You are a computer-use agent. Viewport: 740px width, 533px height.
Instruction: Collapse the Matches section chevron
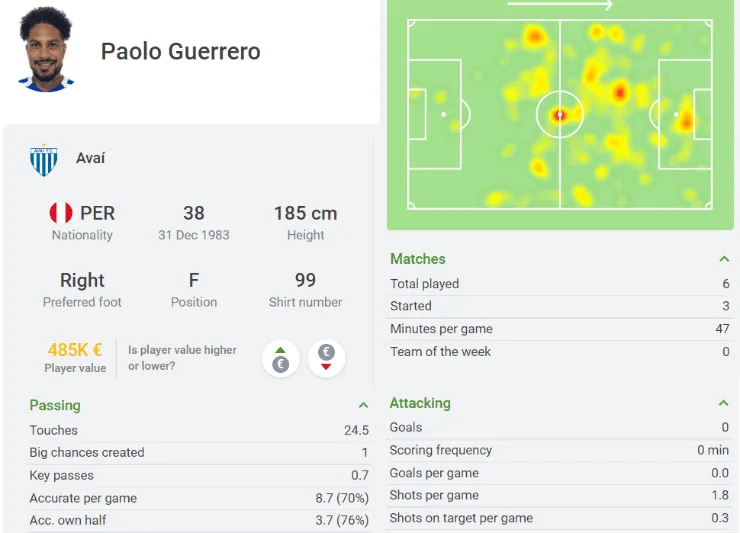click(x=723, y=259)
